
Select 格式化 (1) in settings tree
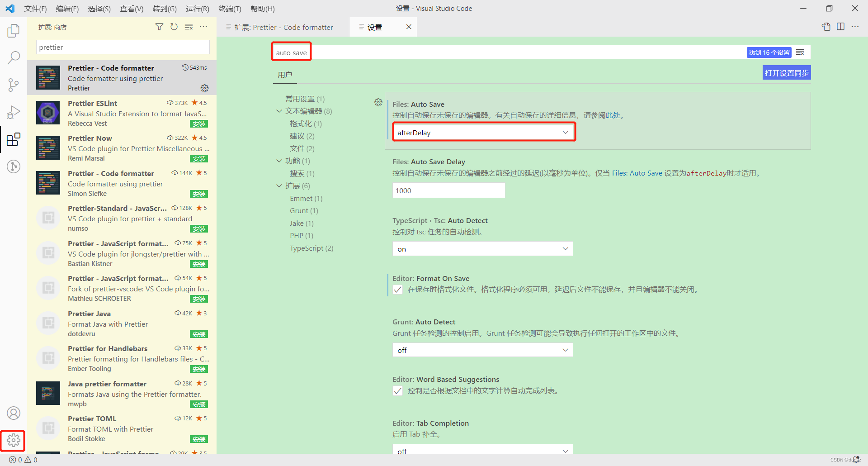click(306, 124)
